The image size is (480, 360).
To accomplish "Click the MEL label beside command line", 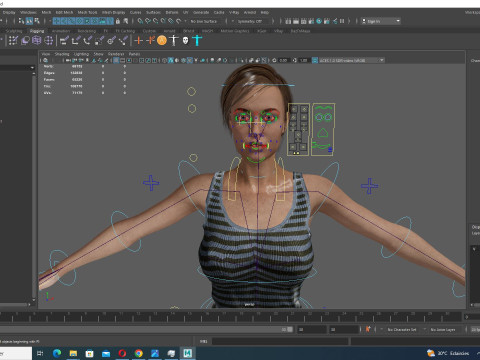I will (x=203, y=341).
